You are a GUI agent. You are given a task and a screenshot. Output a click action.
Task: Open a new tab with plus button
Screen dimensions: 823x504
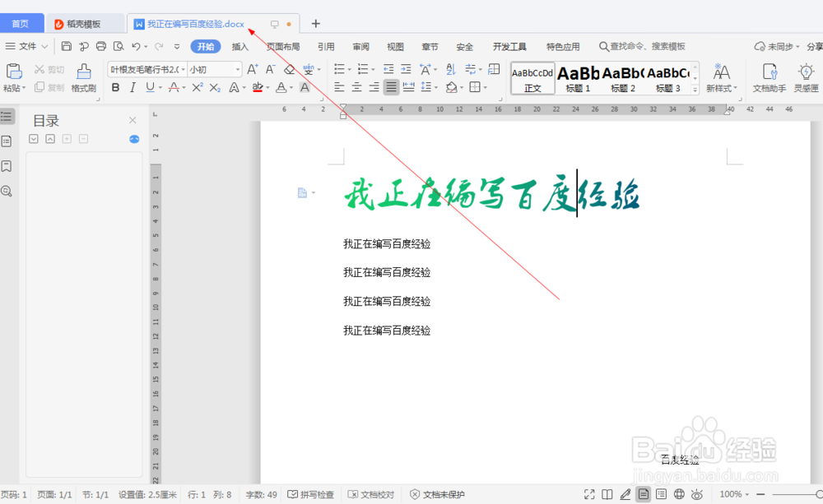[315, 24]
